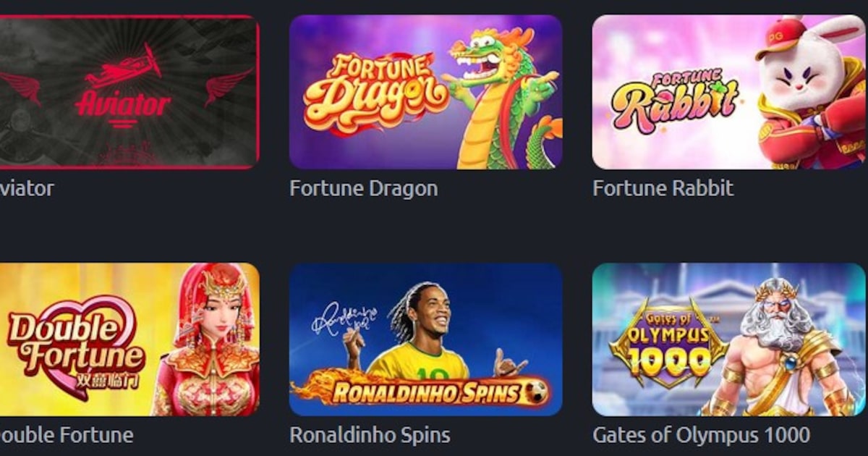Click the red Aviator plane icon
The height and width of the screenshot is (456, 868).
coord(124,68)
